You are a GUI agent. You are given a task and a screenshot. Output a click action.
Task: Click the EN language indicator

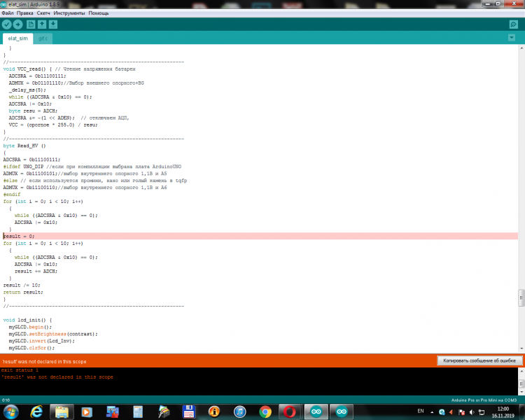421,411
